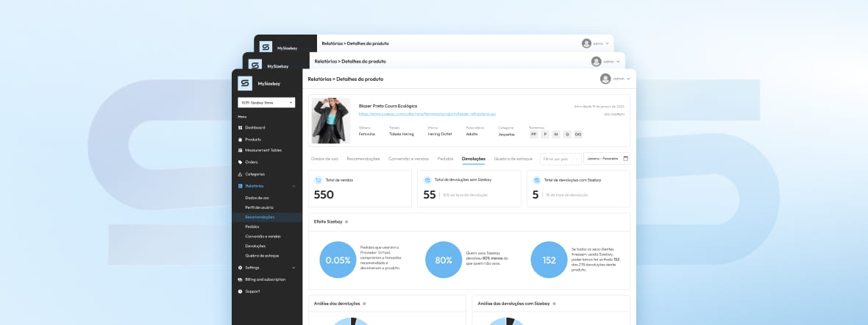Image resolution: width=868 pixels, height=325 pixels.
Task: Click info icon beside Análise das devoluções
Action: 363,304
